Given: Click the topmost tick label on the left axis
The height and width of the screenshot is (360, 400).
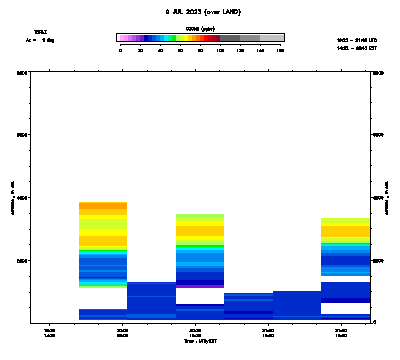Looking at the screenshot, I should pos(22,72).
